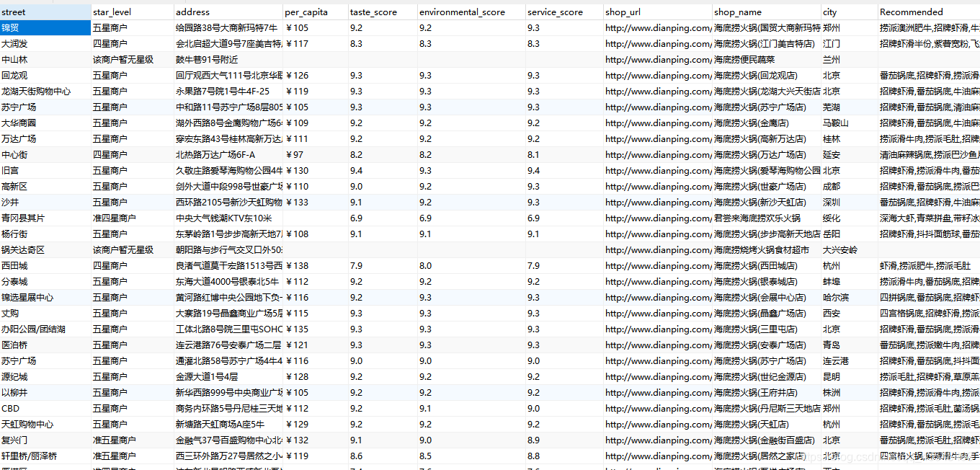Click the city cell 连云港

tap(850, 360)
